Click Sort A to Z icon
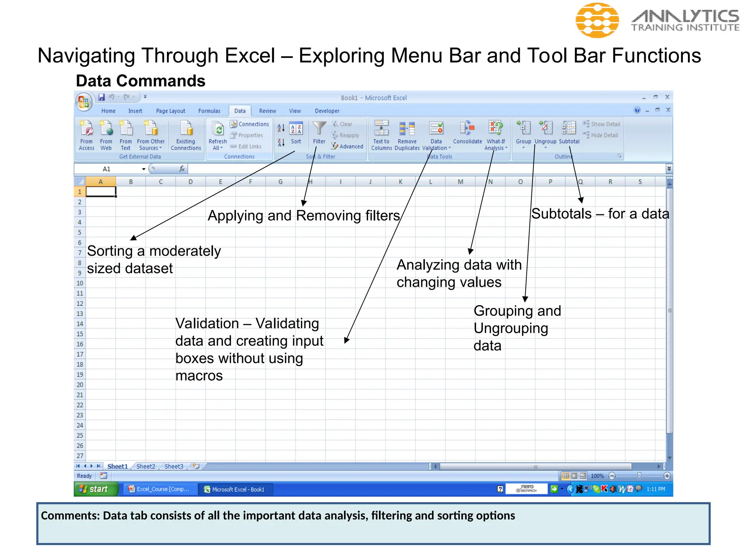The height and width of the screenshot is (560, 747). (281, 128)
